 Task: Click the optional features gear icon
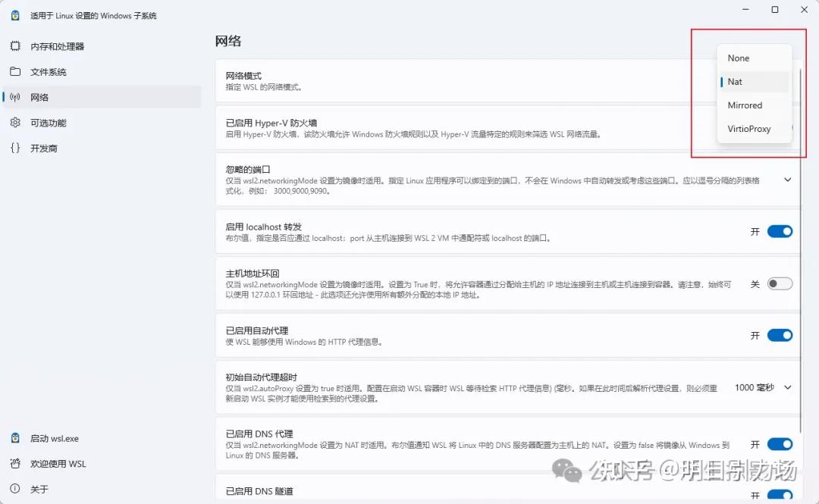pos(15,122)
